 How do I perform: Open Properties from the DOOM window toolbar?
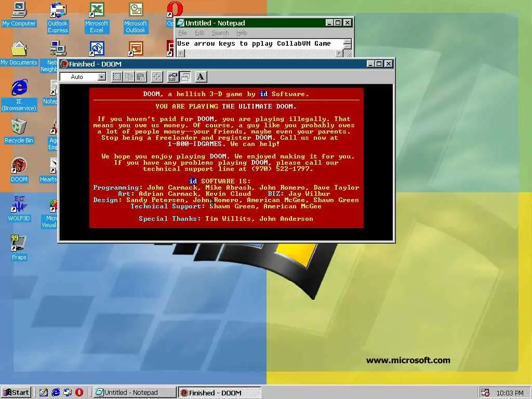[173, 77]
